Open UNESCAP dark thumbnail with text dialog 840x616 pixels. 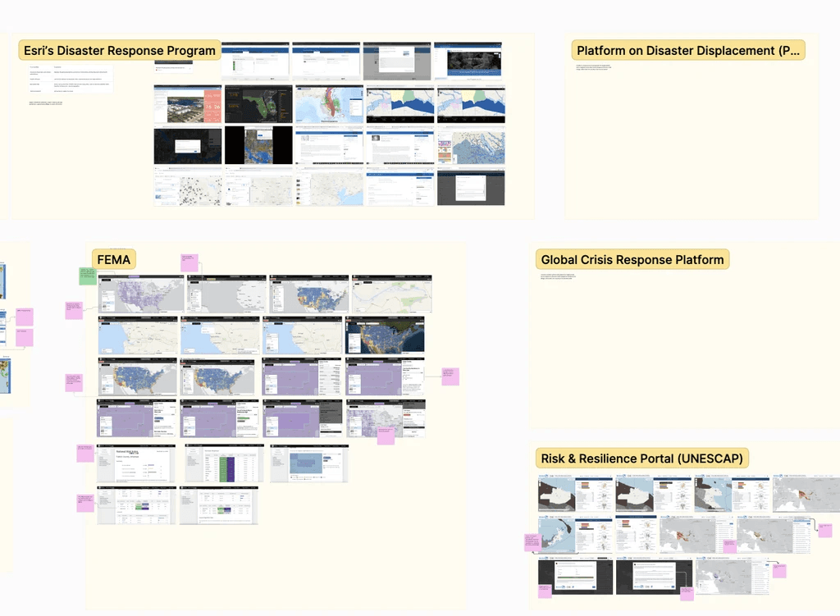654,575
